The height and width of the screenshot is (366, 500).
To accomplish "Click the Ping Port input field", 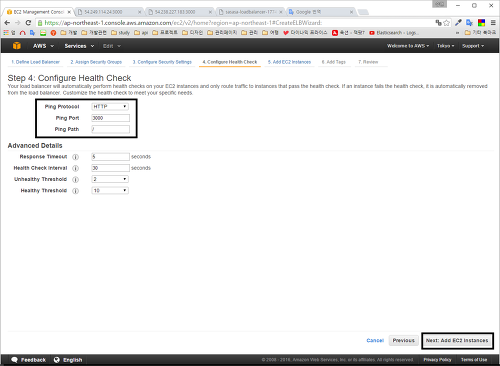I will 111,118.
